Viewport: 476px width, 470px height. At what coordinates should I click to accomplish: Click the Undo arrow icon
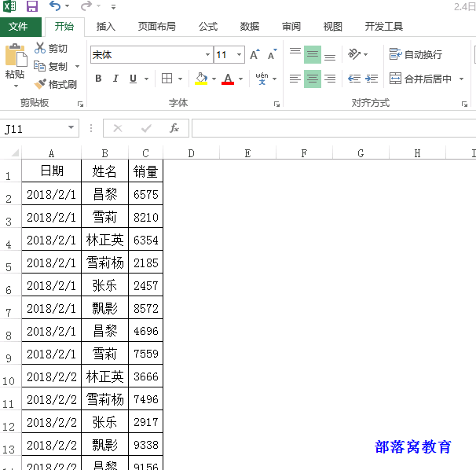coord(54,7)
